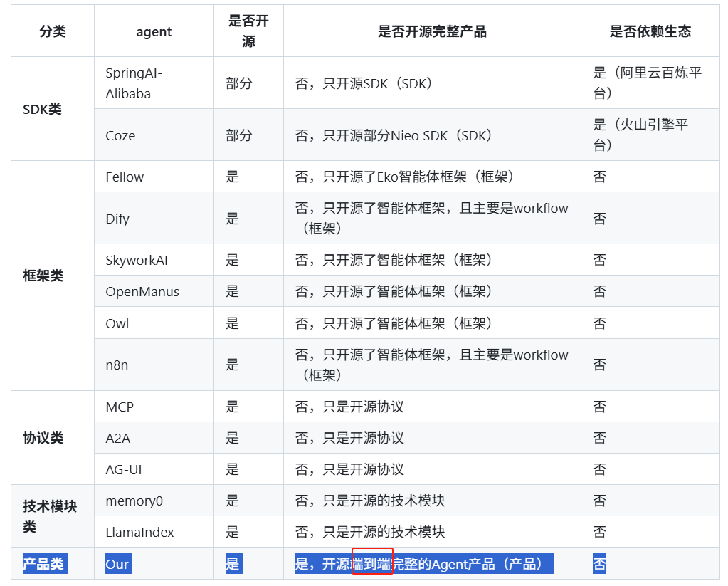The height and width of the screenshot is (586, 728).
Task: Select 否，只是开源的技术模块 in memory0 row
Action: (x=370, y=501)
